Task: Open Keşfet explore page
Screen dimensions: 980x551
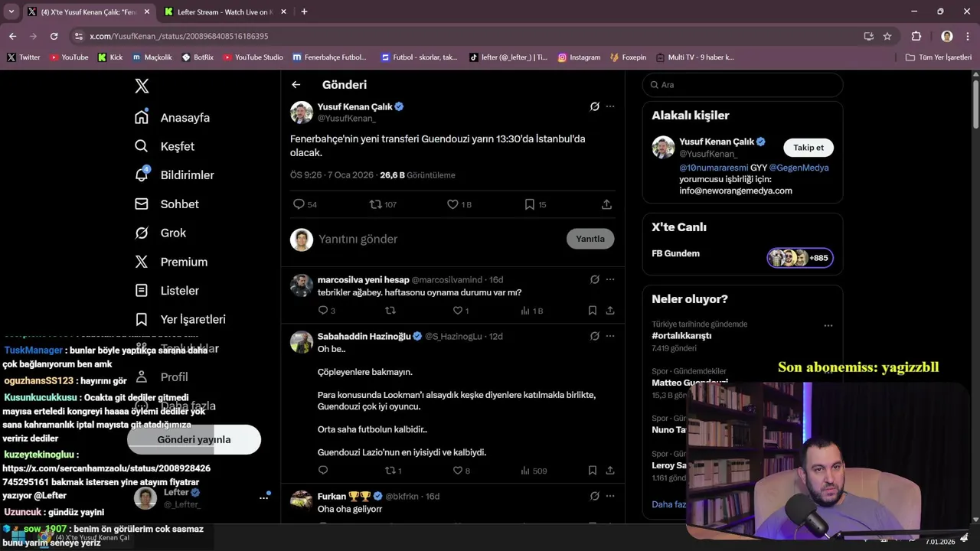Action: point(165,146)
